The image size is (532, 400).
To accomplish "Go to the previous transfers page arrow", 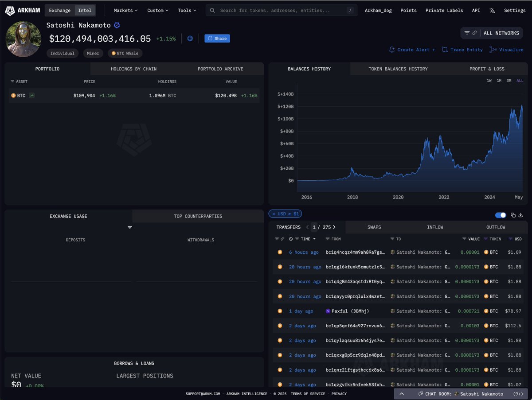I will (307, 227).
